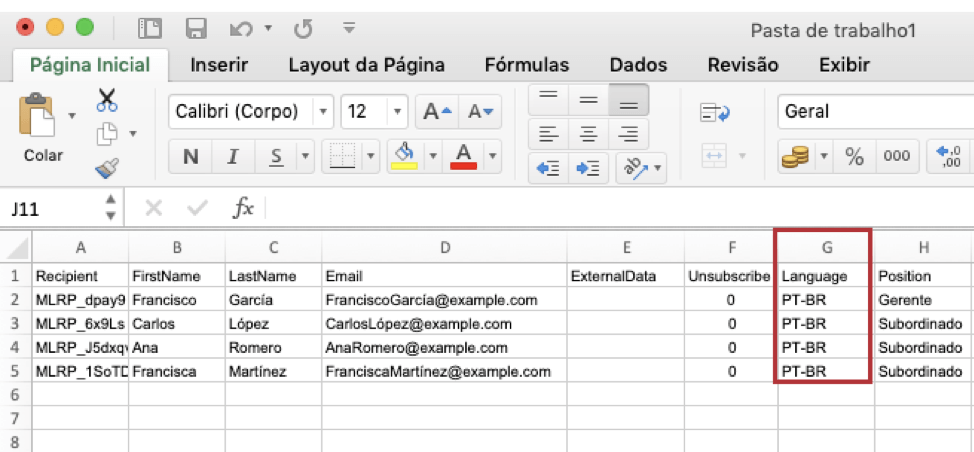The width and height of the screenshot is (974, 452).
Task: Click the Wrap Text icon
Action: point(714,112)
